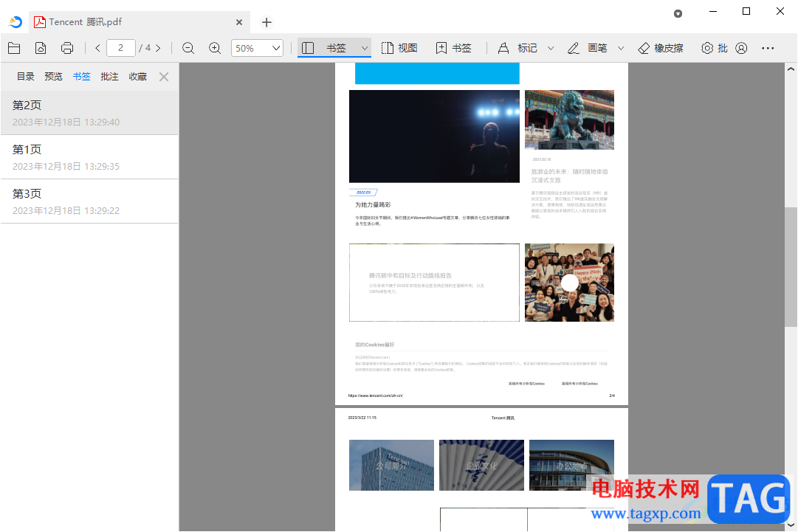Viewport: 798px width, 532px height.
Task: Select the 画笔 pen tool
Action: click(x=588, y=48)
